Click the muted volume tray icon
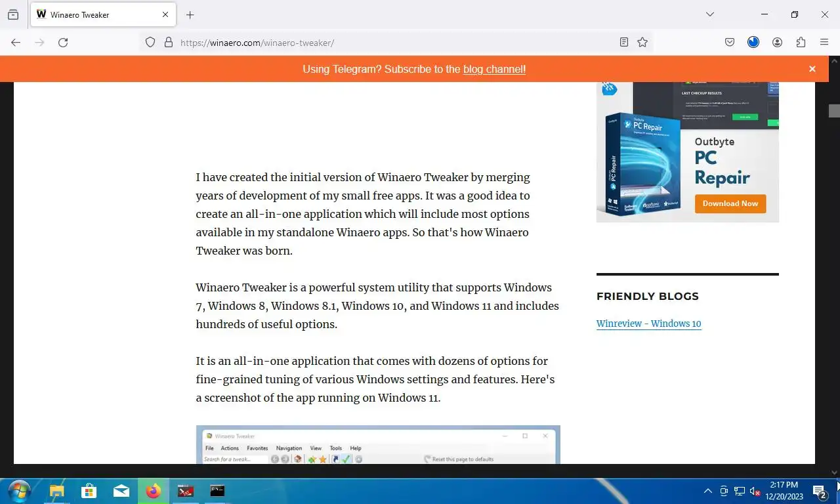 pos(755,491)
